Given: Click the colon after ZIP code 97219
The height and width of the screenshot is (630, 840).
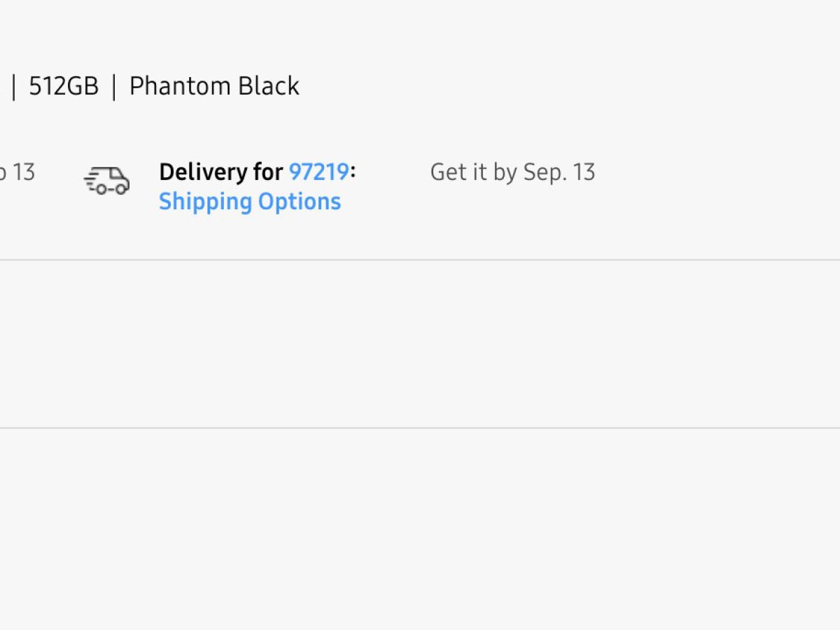Looking at the screenshot, I should pyautogui.click(x=353, y=172).
